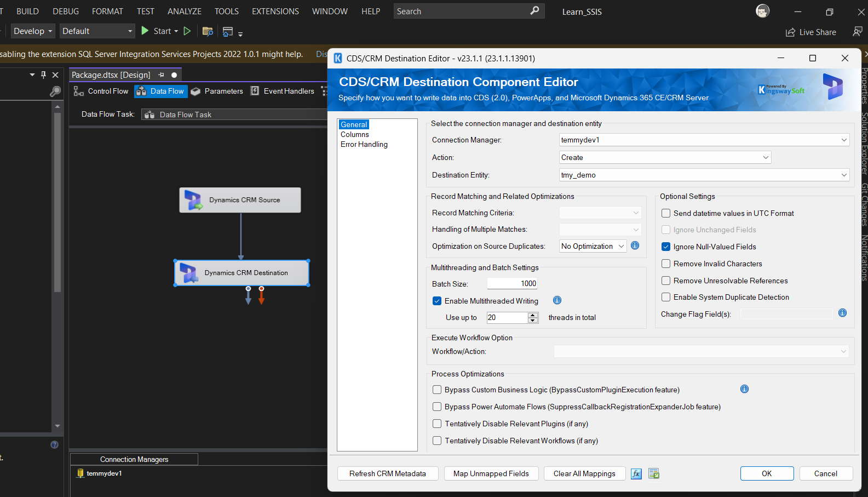Close the left tool panel
The image size is (868, 497).
click(x=55, y=75)
